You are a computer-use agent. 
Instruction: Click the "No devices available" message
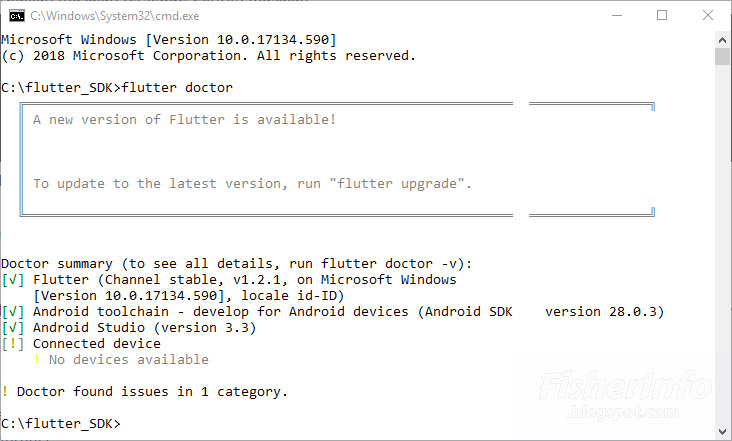tap(128, 359)
